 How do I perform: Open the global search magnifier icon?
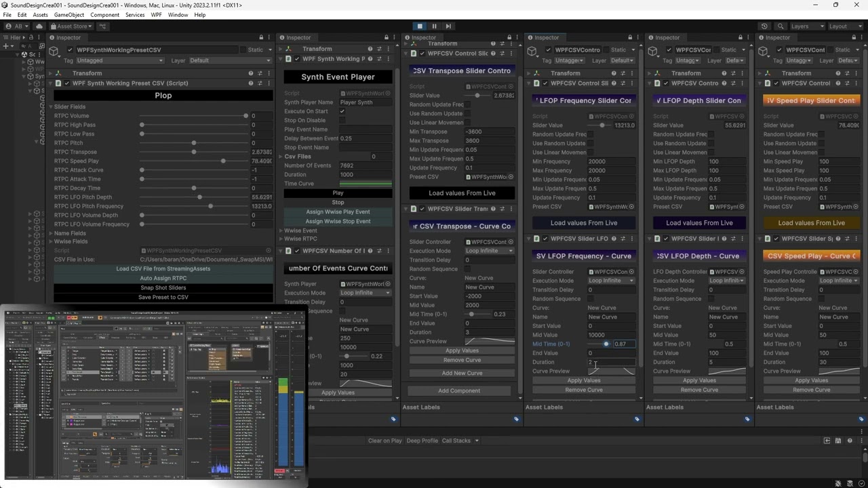[781, 26]
